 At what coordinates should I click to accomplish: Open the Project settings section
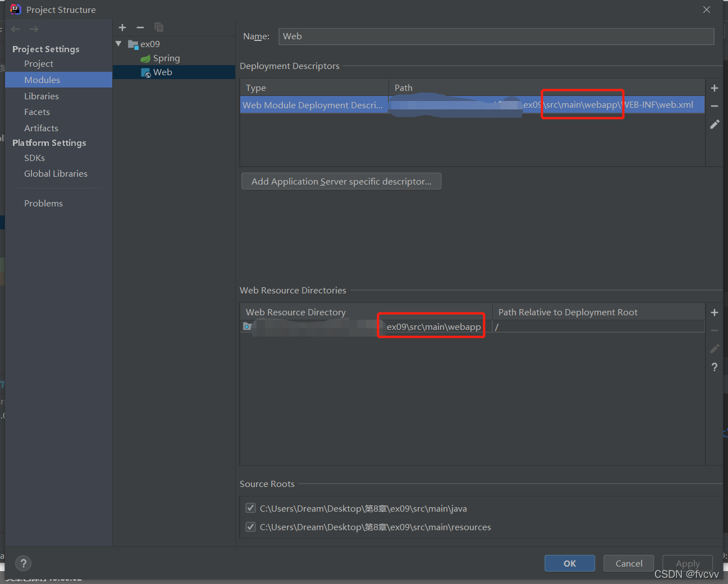tap(39, 64)
